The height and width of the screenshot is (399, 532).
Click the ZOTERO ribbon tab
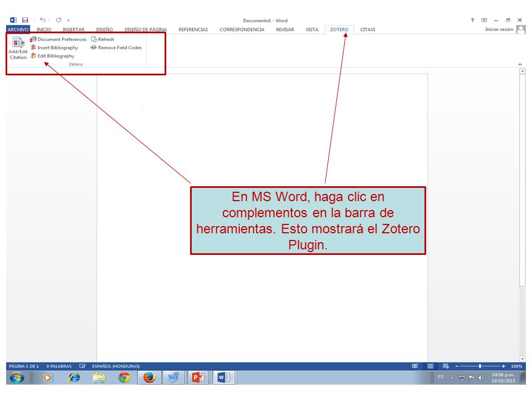339,29
